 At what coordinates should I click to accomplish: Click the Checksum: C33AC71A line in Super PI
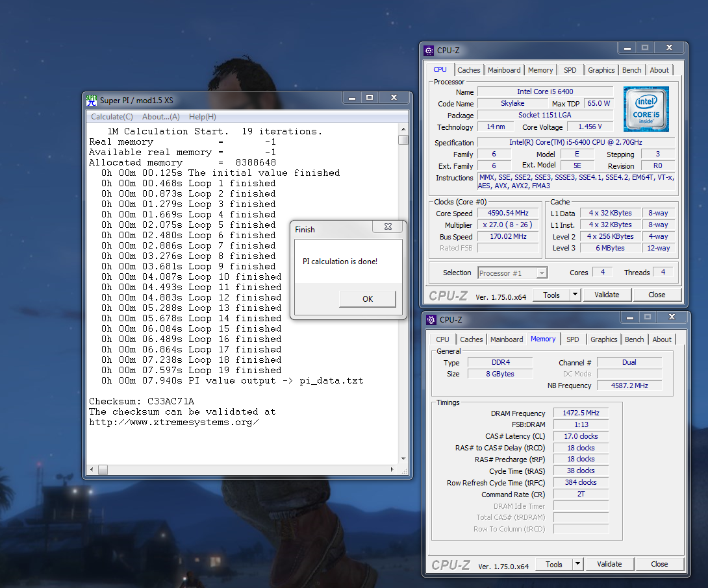[x=142, y=401]
